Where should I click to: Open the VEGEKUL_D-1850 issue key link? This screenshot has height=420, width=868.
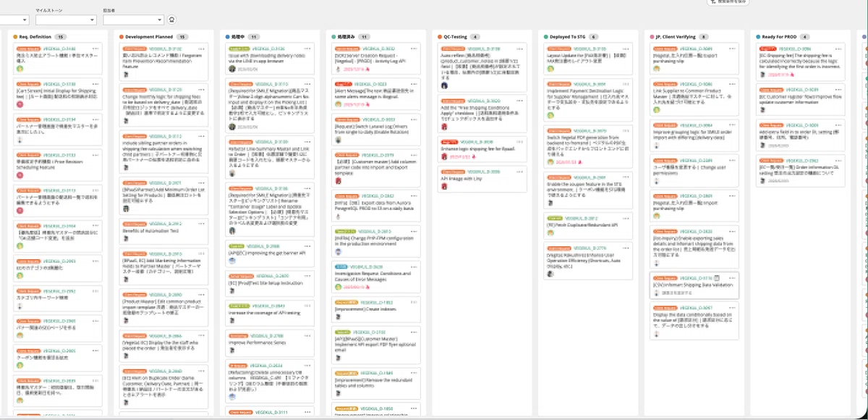(x=377, y=409)
